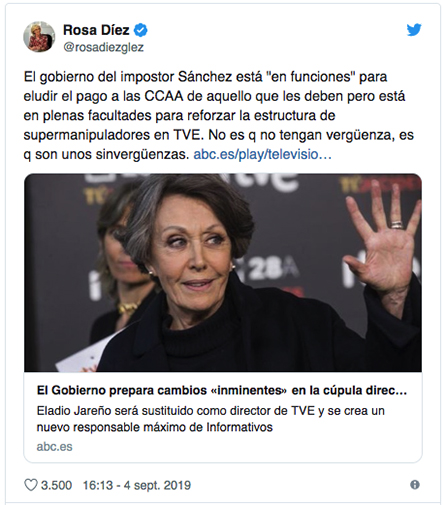Open the tweet info icon at bottom right
445x505 pixels.
pyautogui.click(x=415, y=485)
